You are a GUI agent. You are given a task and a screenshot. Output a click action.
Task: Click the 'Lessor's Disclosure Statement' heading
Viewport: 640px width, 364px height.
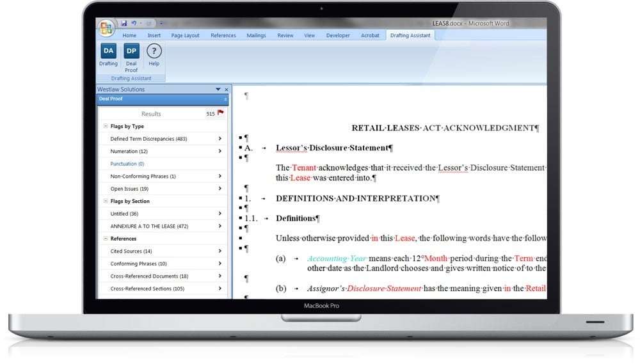coord(333,148)
